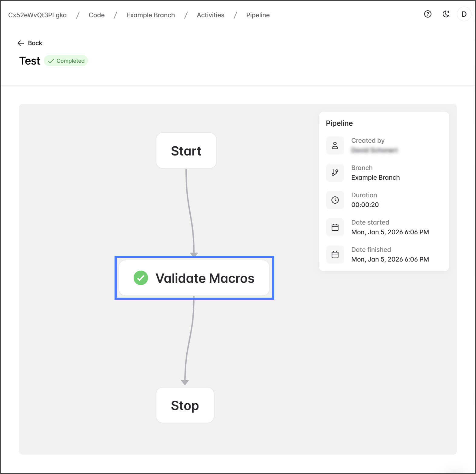The image size is (476, 474).
Task: Go to Activities breadcrumb
Action: coord(210,15)
